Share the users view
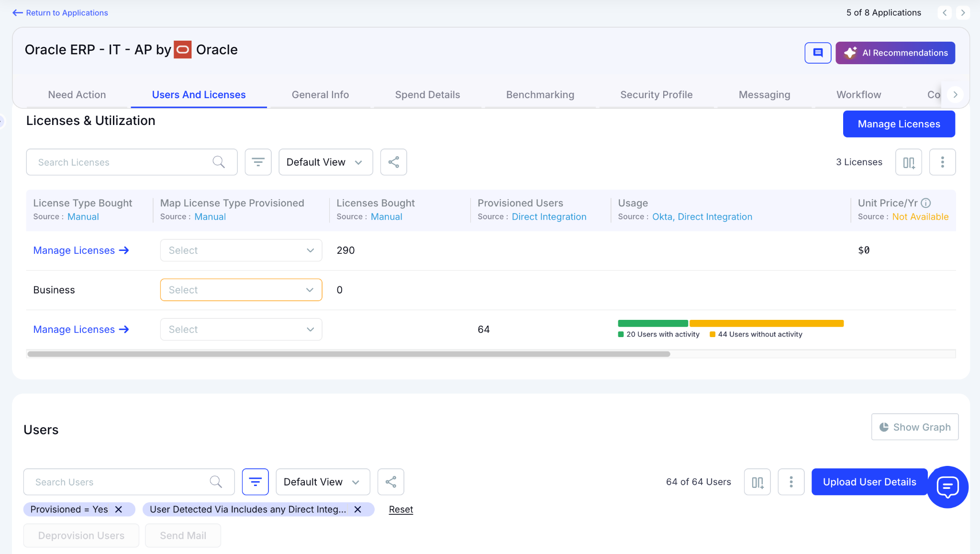Image resolution: width=980 pixels, height=554 pixels. (390, 482)
